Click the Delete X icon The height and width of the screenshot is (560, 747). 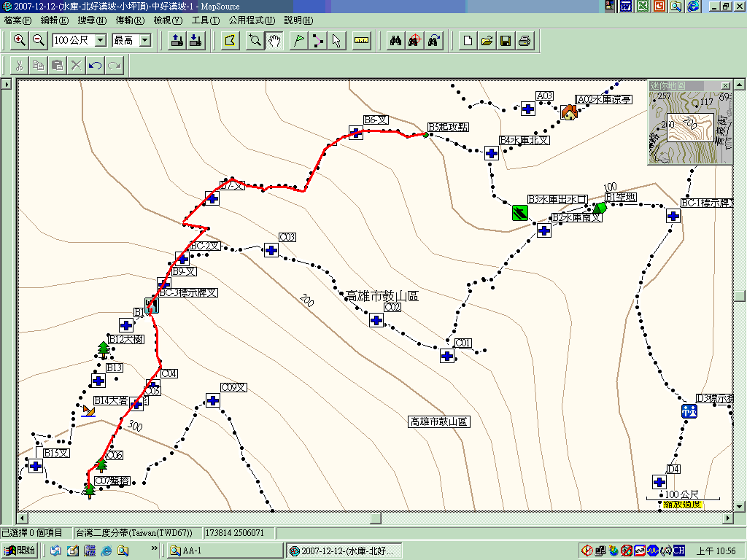pos(76,65)
